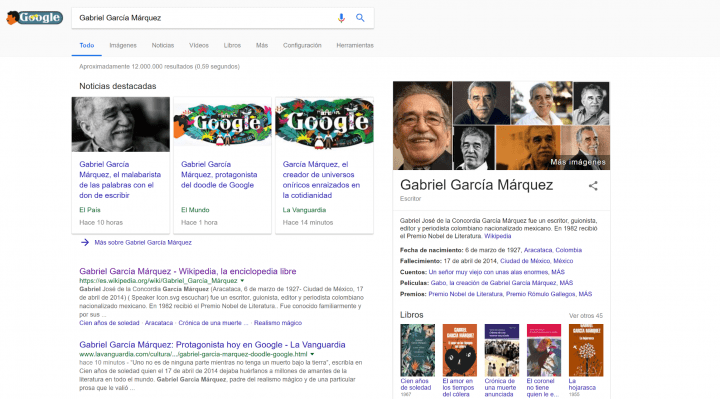Open dropdown arrow next to La Vanguardia URL
This screenshot has height=399, width=720.
(x=312, y=354)
